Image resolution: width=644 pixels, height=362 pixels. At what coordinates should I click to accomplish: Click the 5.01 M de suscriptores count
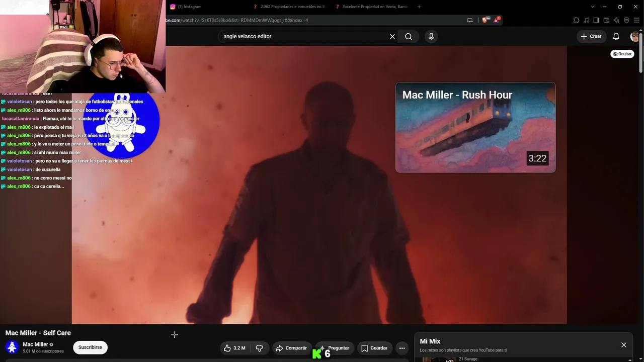coord(43,351)
